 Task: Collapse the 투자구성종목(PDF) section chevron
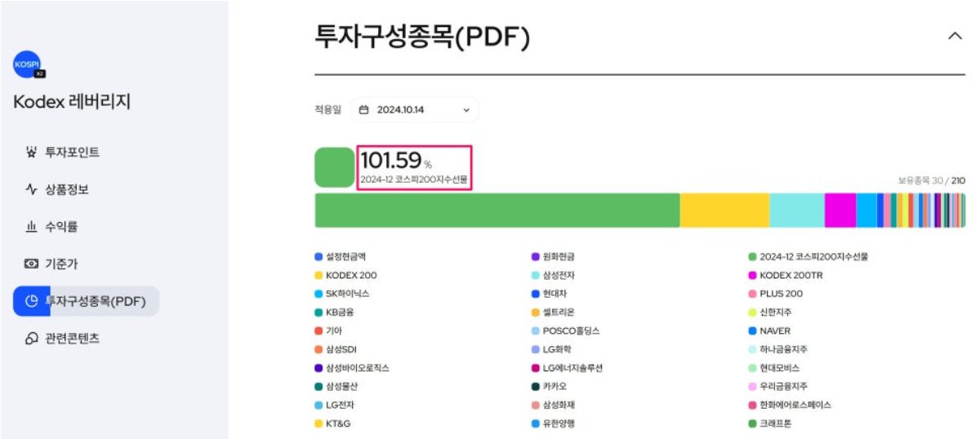(x=955, y=37)
